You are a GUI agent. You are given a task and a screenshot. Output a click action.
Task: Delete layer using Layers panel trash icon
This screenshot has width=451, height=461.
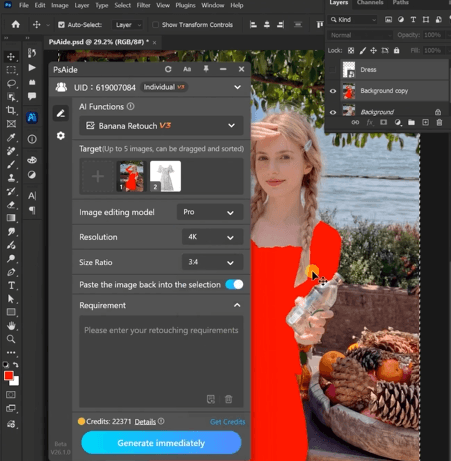439,122
